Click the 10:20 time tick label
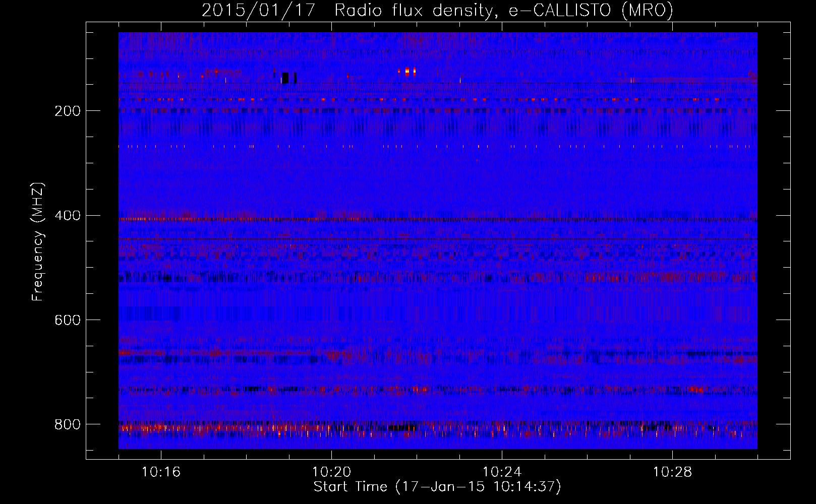 (331, 472)
